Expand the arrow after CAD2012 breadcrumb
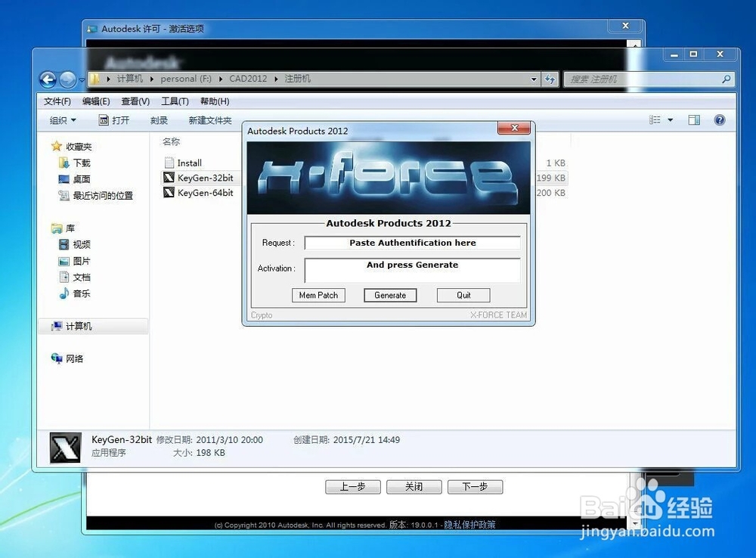Screen dimensions: 756x558 (276, 79)
